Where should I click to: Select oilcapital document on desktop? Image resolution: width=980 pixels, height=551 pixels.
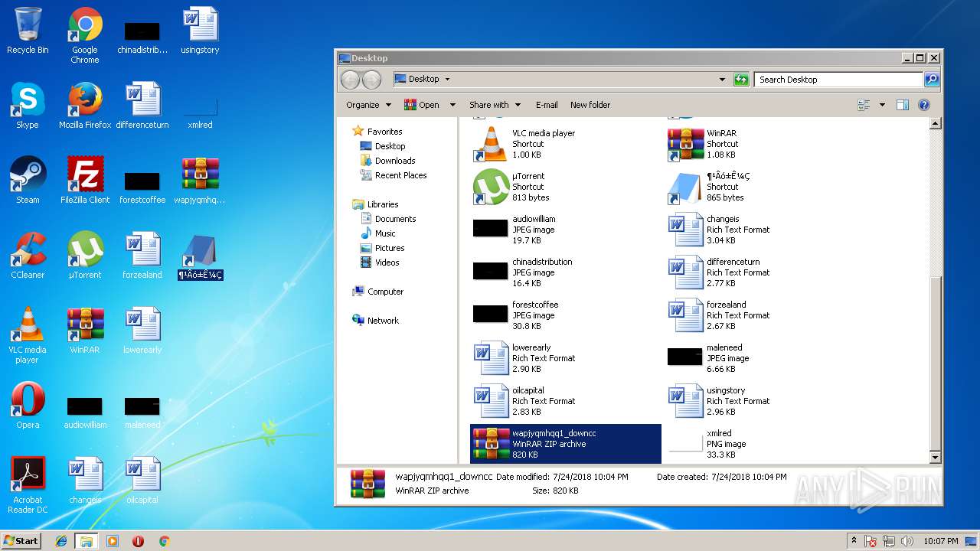click(142, 481)
